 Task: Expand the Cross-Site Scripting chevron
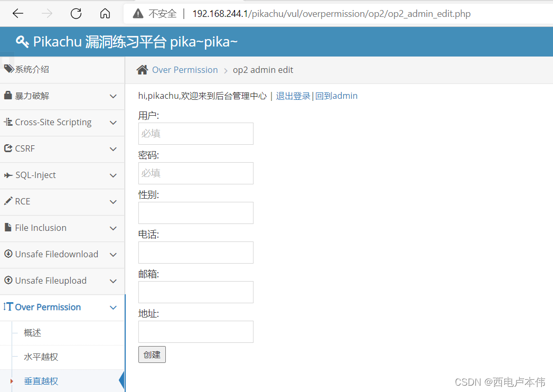click(113, 123)
